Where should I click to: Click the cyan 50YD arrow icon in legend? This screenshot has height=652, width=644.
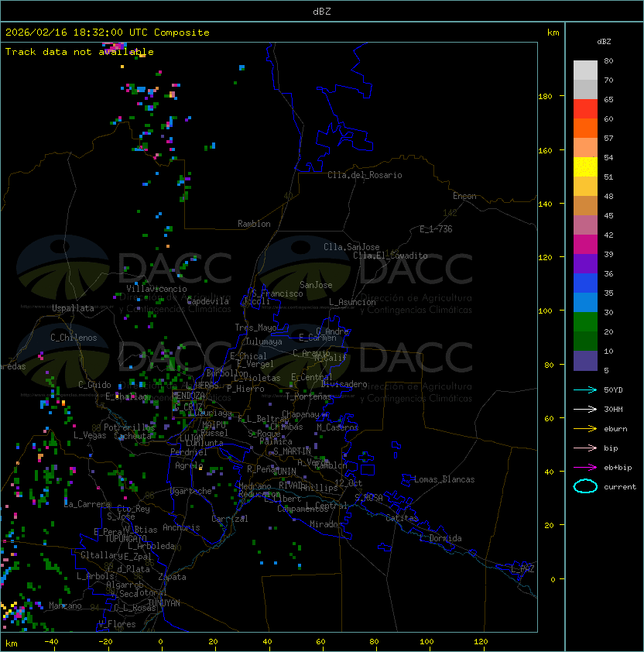(x=585, y=389)
